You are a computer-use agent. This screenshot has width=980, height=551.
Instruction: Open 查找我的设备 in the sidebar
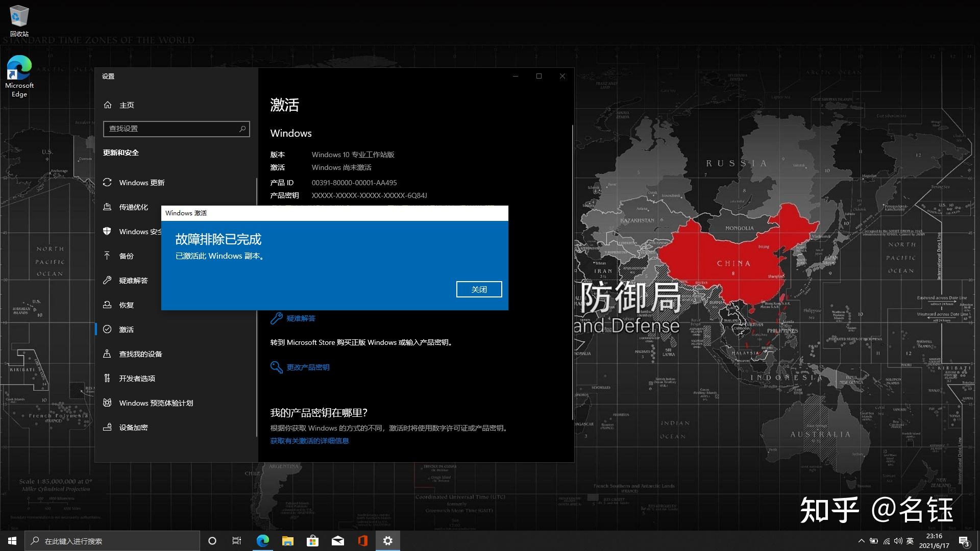click(x=140, y=354)
